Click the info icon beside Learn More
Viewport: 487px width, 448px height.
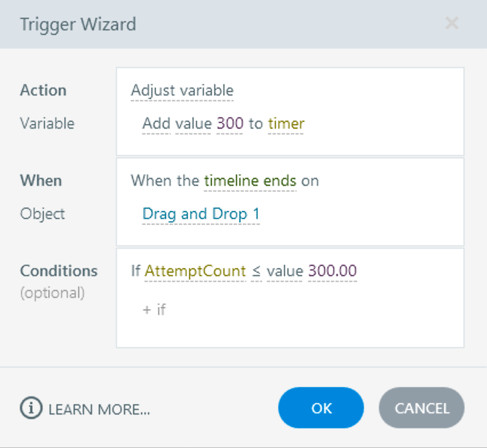click(31, 409)
